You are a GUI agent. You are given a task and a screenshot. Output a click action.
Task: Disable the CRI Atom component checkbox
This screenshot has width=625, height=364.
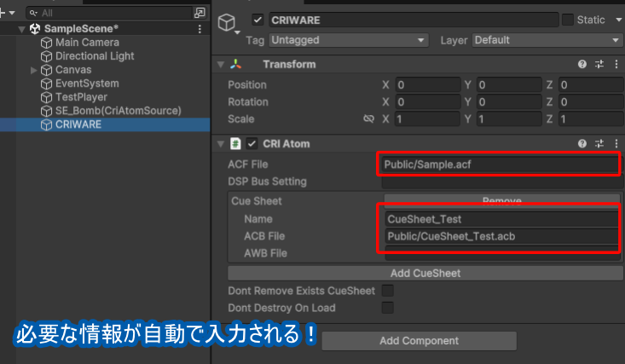coord(252,143)
